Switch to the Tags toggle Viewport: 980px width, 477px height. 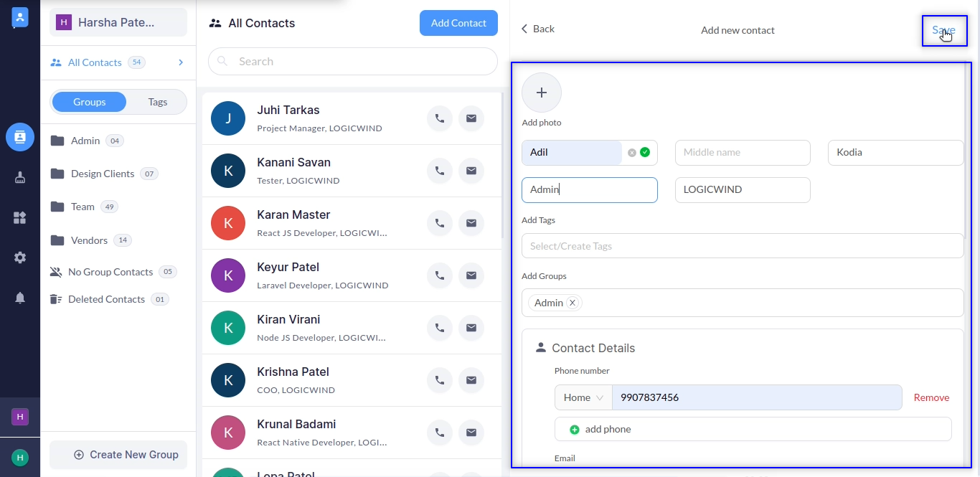pos(158,102)
